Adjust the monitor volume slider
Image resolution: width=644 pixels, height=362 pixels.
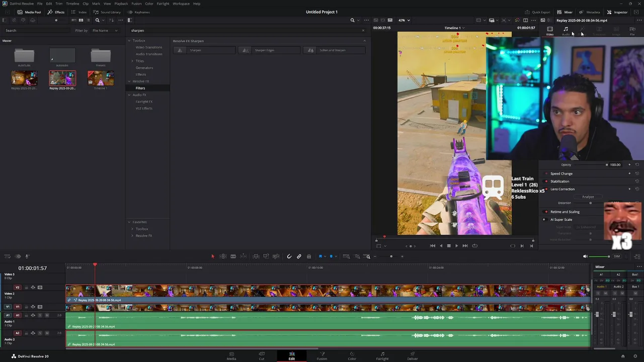click(x=600, y=256)
